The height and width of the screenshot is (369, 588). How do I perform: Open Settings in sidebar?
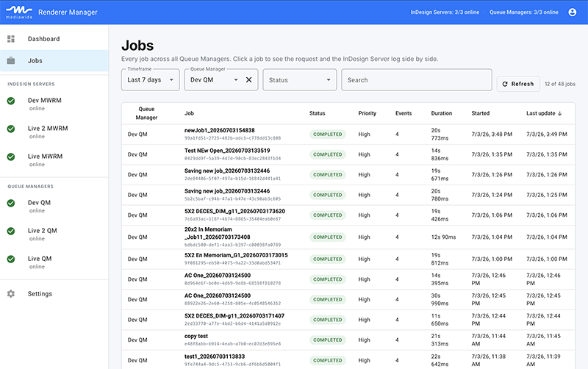click(x=54, y=293)
